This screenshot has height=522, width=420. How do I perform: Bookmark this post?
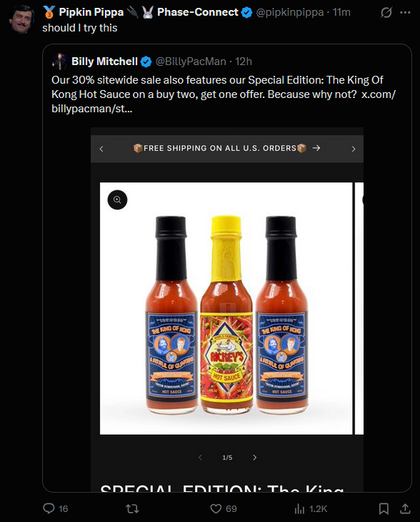384,508
